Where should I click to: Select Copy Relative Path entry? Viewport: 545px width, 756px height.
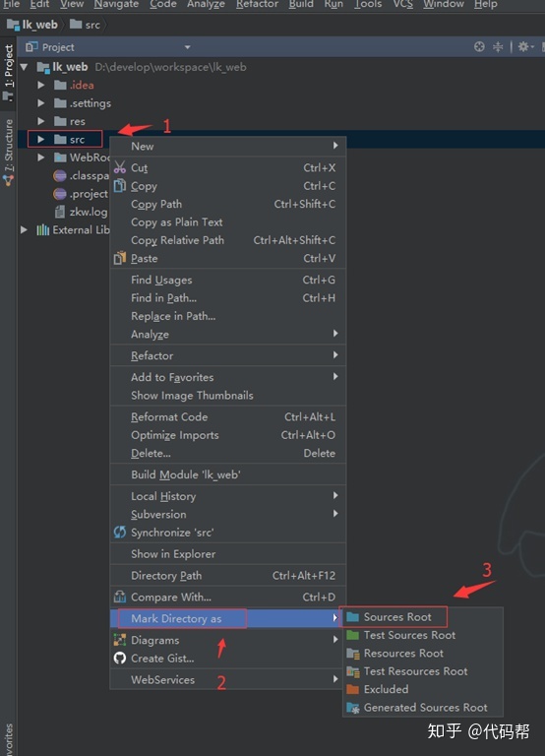click(x=228, y=240)
